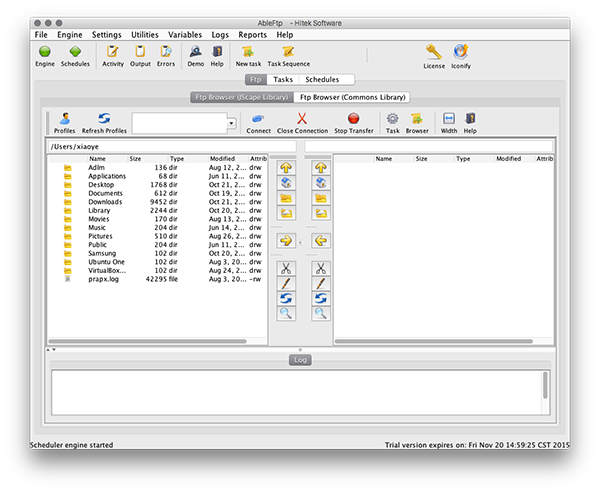Open the Engine menu
The image size is (600, 492).
click(70, 35)
